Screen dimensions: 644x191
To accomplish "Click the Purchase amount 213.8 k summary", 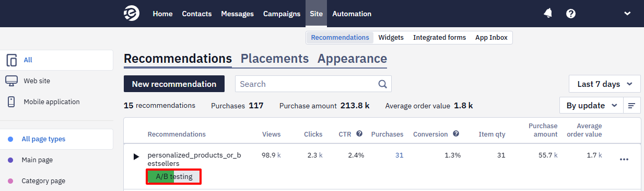I will pos(324,105).
